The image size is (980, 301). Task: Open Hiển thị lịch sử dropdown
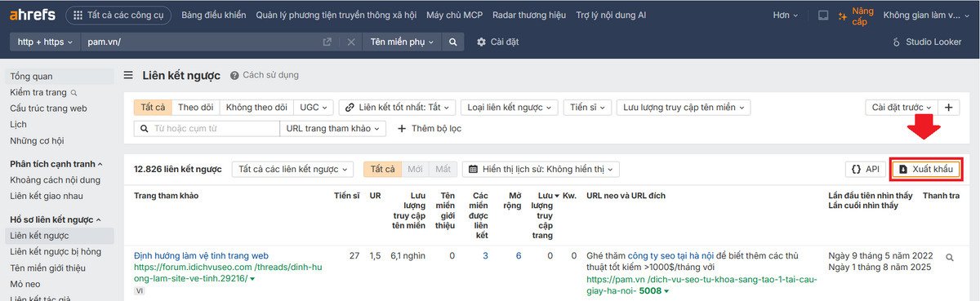[x=541, y=169]
